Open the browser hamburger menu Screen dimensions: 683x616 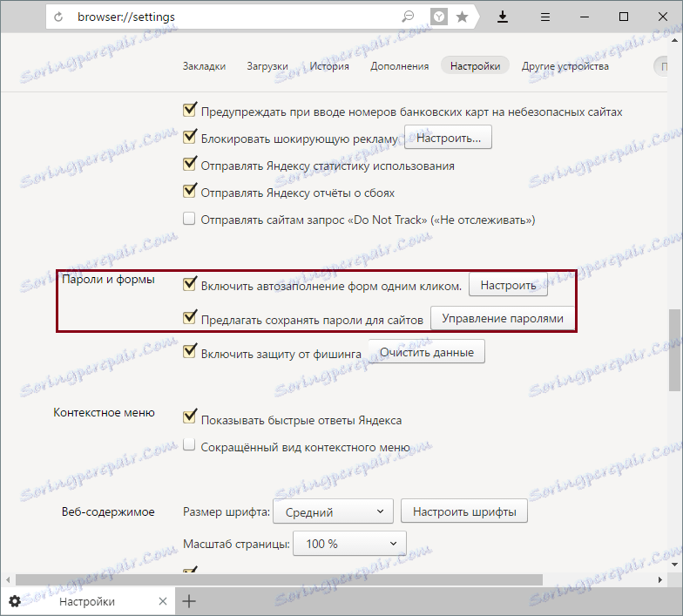pos(545,17)
